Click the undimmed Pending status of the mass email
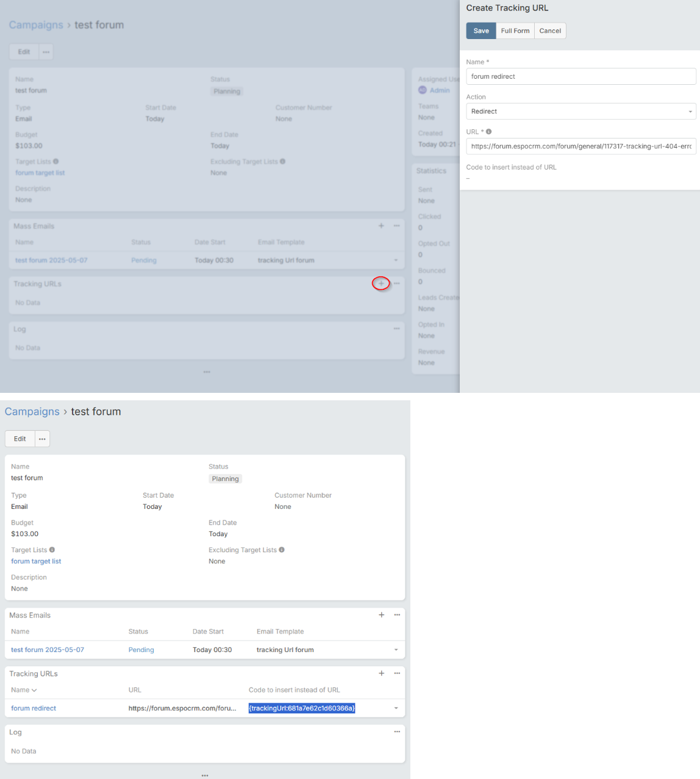This screenshot has width=700, height=779. [x=141, y=650]
